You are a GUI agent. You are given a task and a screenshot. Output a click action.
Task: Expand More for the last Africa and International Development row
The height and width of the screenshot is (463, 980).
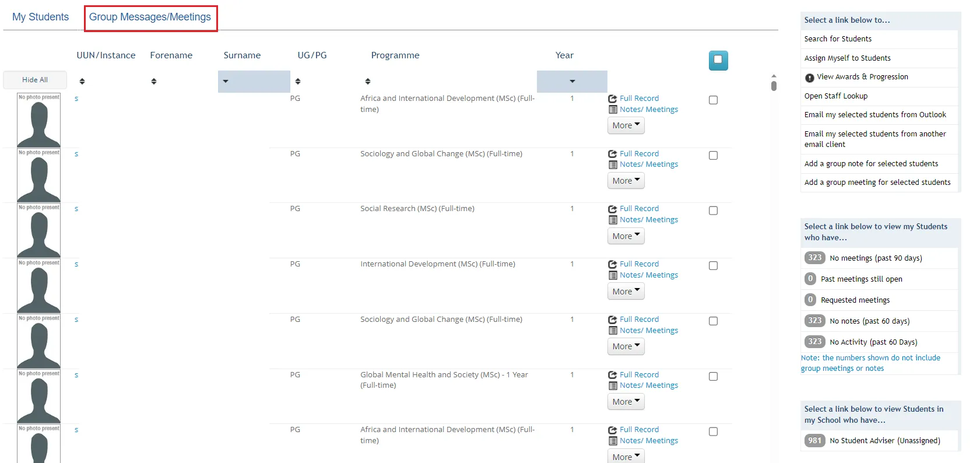tap(626, 457)
